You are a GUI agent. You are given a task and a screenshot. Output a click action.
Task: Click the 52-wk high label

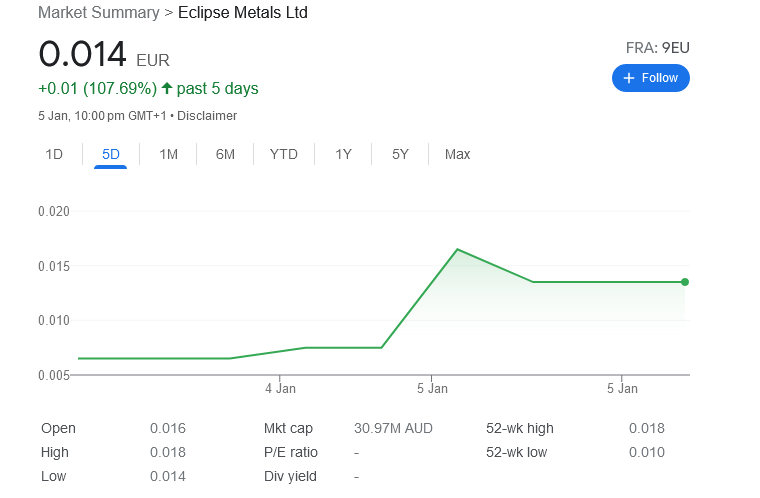520,428
